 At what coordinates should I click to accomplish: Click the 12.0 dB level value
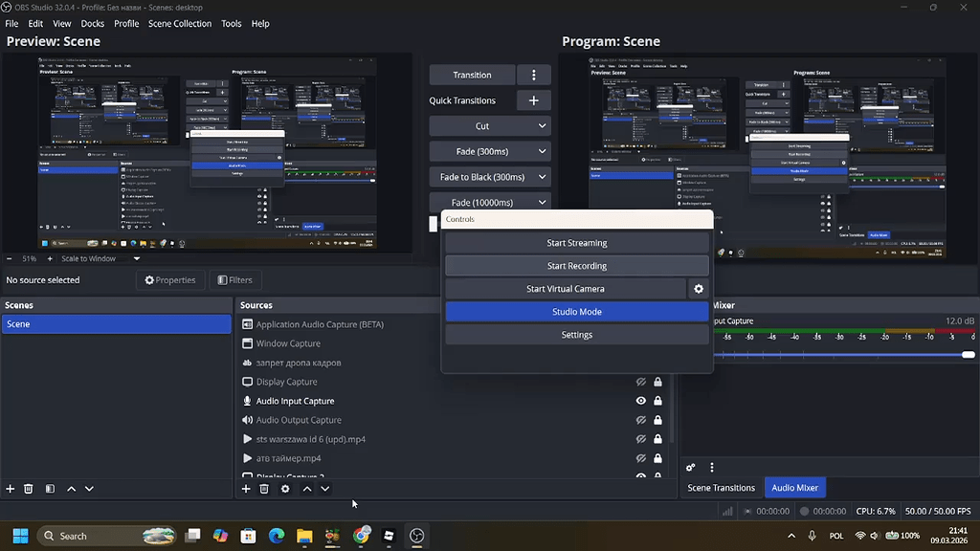coord(959,321)
